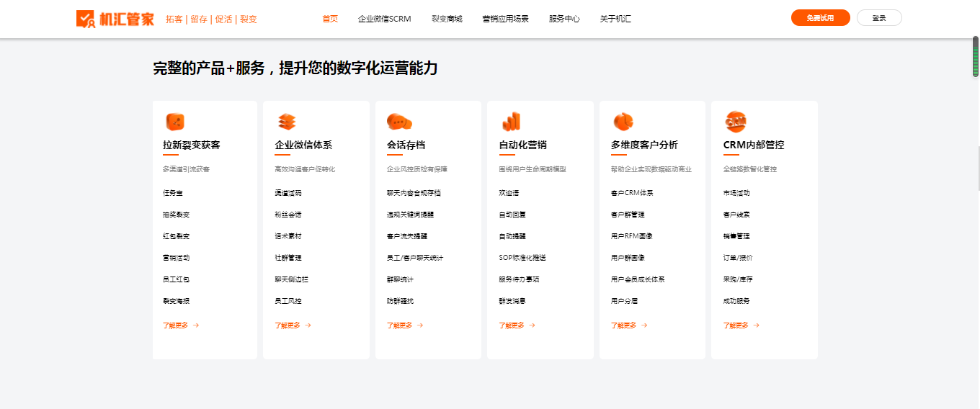The width and height of the screenshot is (980, 409).
Task: Click the 用户分层 item
Action: pyautogui.click(x=625, y=301)
